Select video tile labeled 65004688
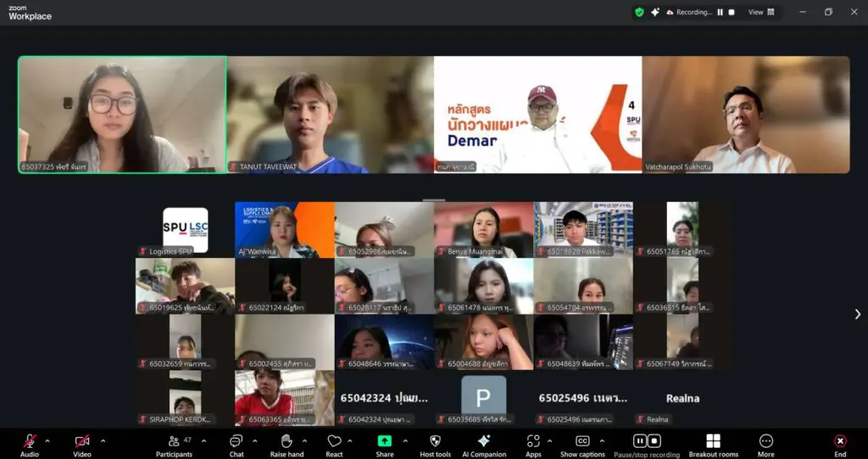 pyautogui.click(x=484, y=342)
